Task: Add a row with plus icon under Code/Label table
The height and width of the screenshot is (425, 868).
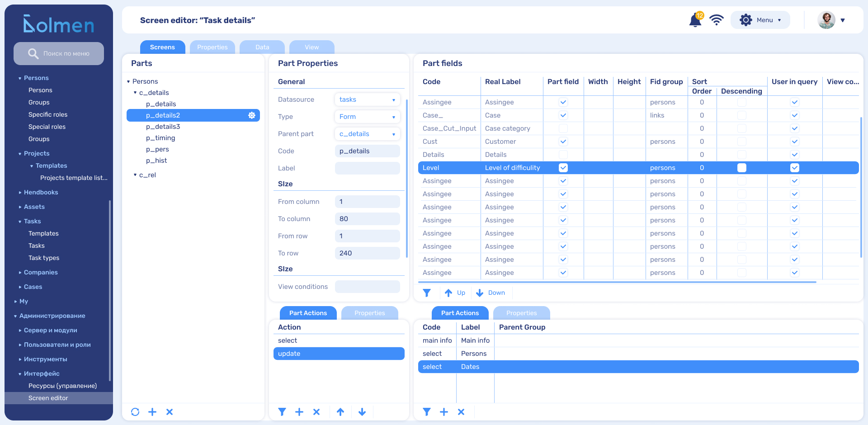Action: (444, 412)
